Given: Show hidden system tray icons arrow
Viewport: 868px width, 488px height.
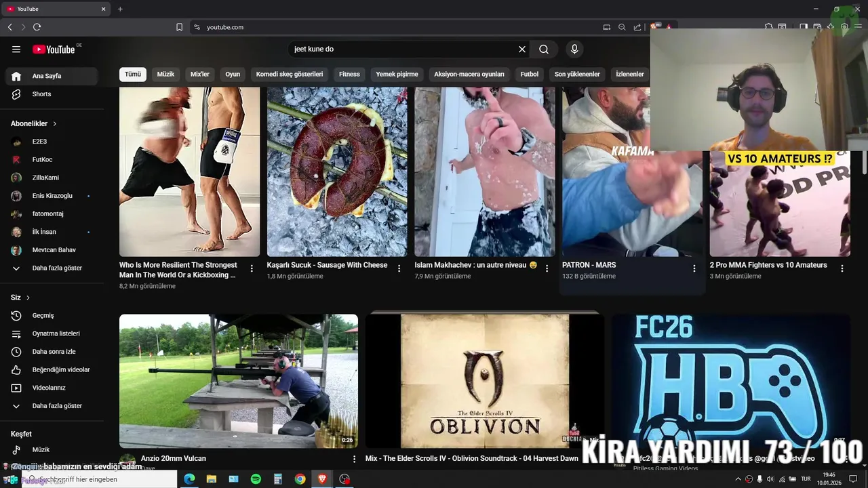Looking at the screenshot, I should 738,479.
